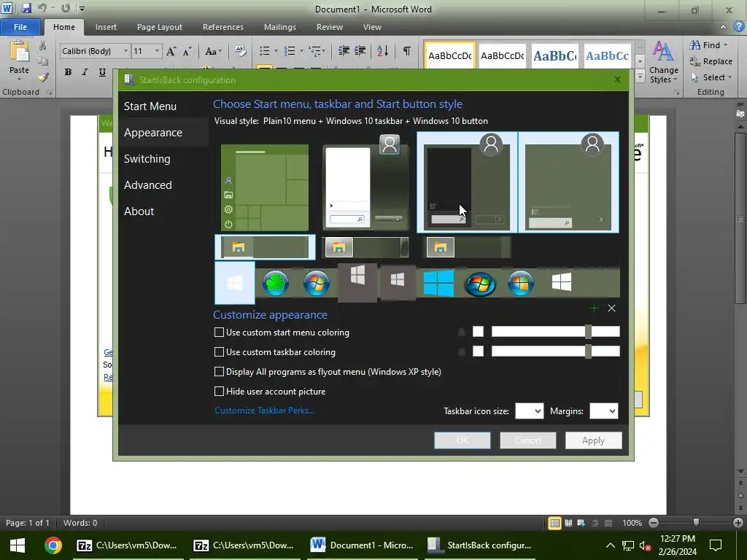Select the highlighted Windows 10 Start button style
Viewport: 747px width, 560px height.
point(235,283)
